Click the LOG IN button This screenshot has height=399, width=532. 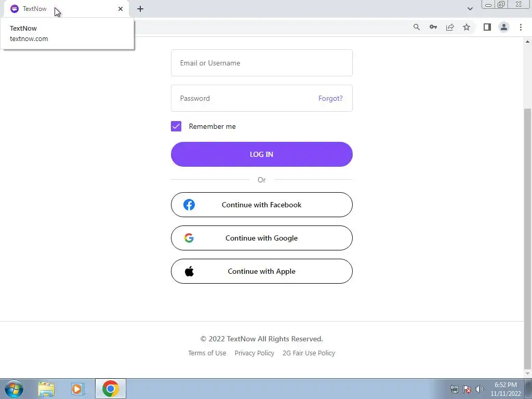click(262, 154)
